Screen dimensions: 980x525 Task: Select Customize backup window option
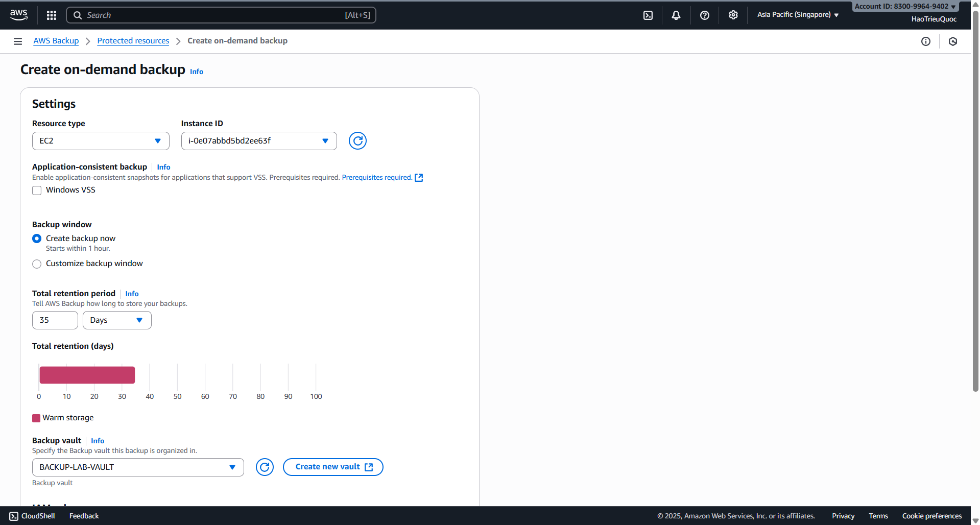point(36,264)
